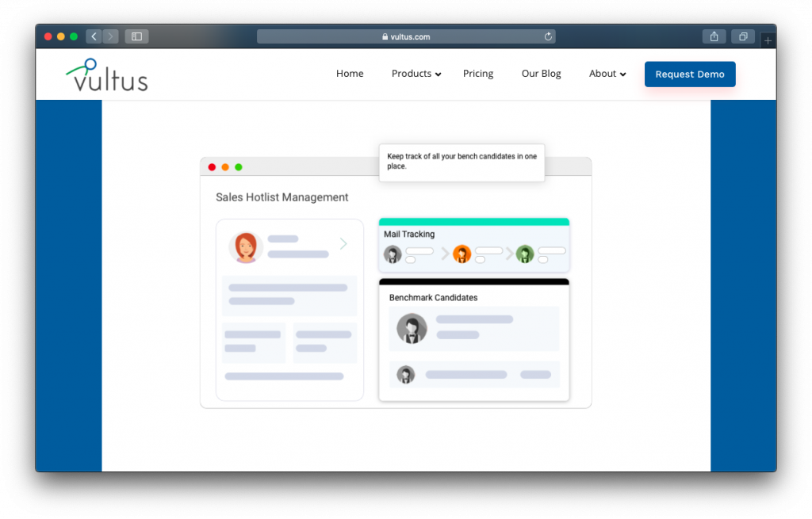Go to the Pricing page

click(x=478, y=74)
